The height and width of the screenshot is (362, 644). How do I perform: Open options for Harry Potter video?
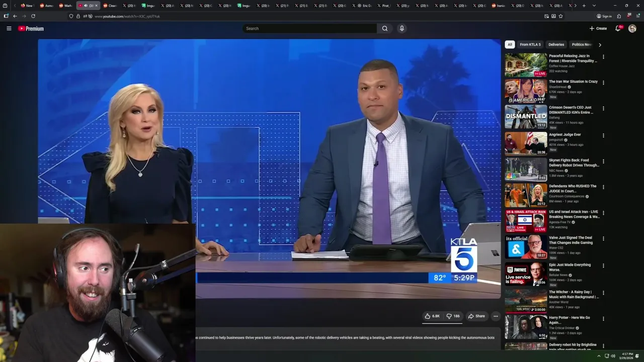603,318
